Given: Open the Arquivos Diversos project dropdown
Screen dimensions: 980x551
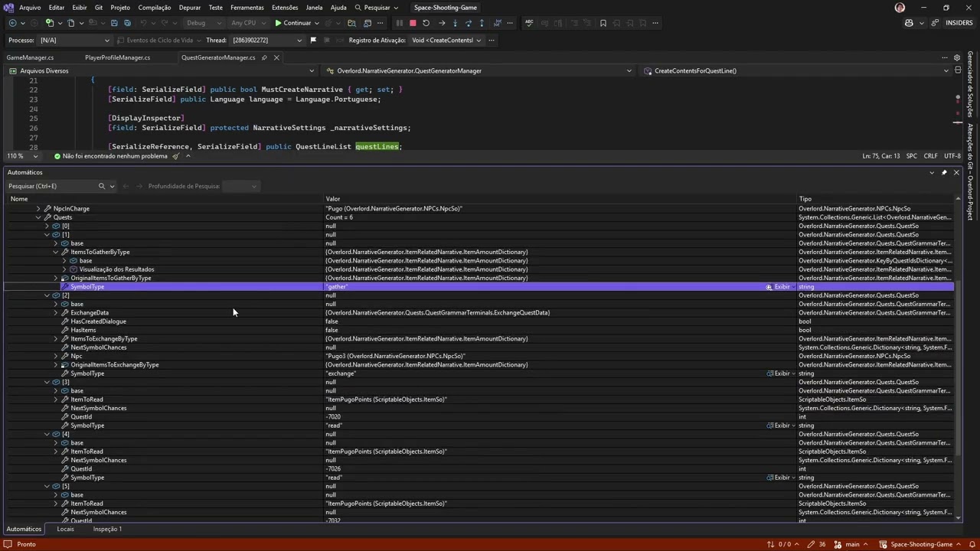Looking at the screenshot, I should (162, 70).
